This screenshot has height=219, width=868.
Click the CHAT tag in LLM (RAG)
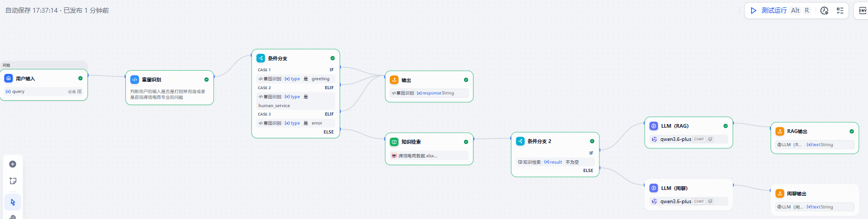click(x=699, y=139)
